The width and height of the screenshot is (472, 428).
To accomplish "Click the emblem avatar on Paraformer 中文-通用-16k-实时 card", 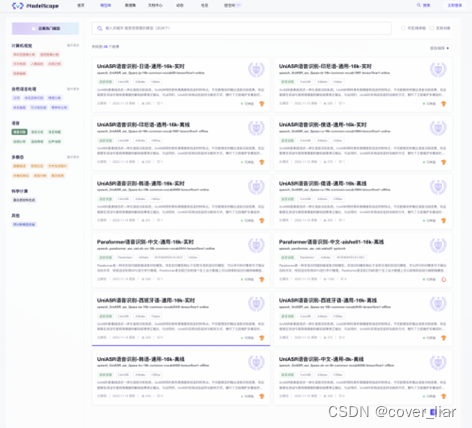I will pyautogui.click(x=256, y=245).
